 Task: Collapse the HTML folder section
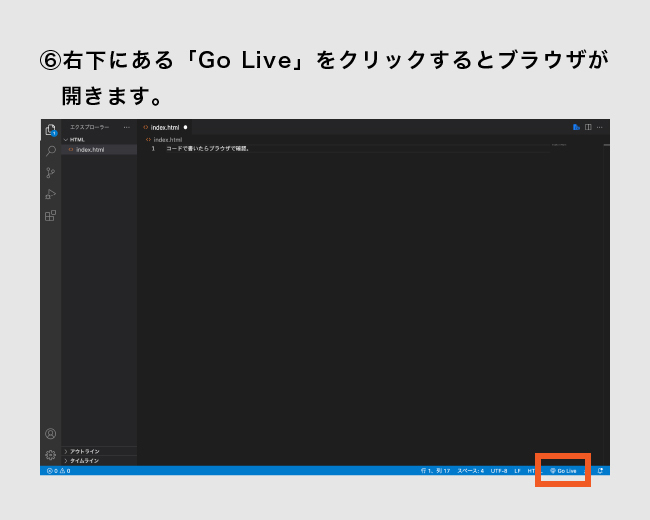click(x=75, y=140)
